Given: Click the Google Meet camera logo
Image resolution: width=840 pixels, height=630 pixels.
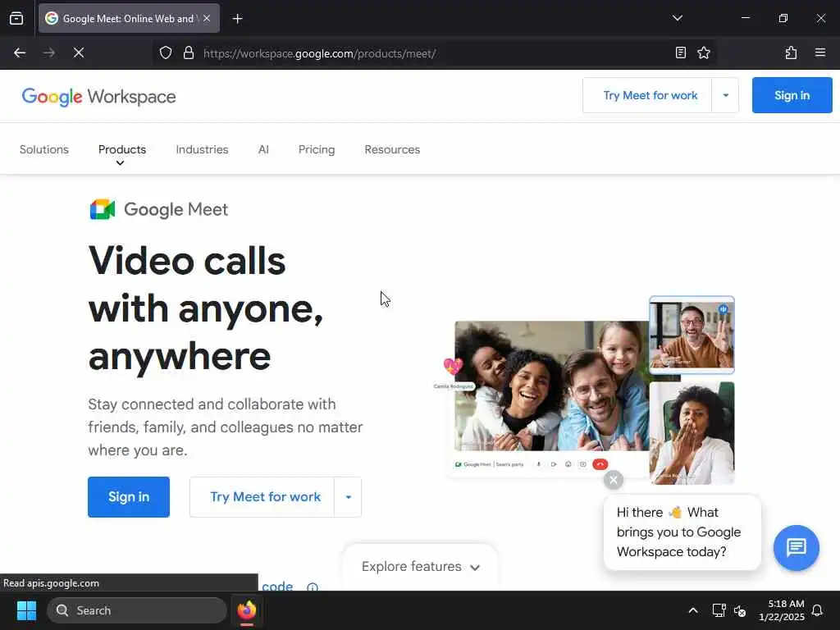Looking at the screenshot, I should click(x=103, y=209).
